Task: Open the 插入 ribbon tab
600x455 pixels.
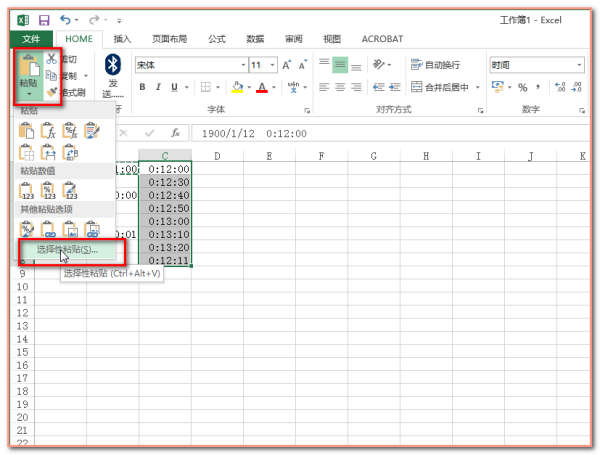Action: [x=122, y=39]
